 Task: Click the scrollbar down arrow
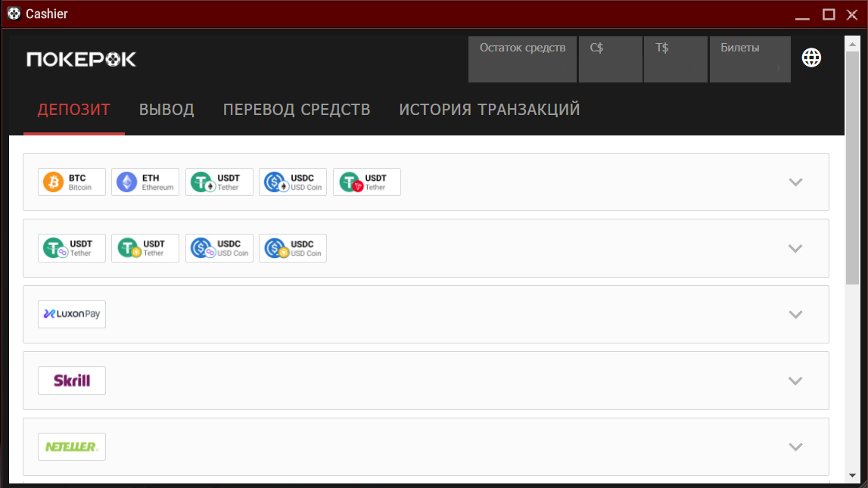pyautogui.click(x=852, y=475)
